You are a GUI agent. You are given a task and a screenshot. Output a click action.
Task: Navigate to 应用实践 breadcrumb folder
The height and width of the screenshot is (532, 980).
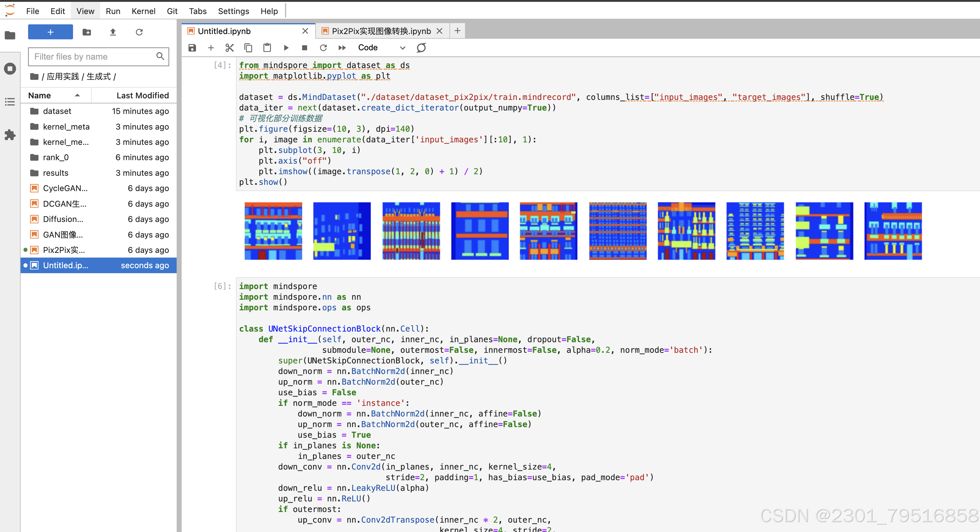[x=63, y=76]
